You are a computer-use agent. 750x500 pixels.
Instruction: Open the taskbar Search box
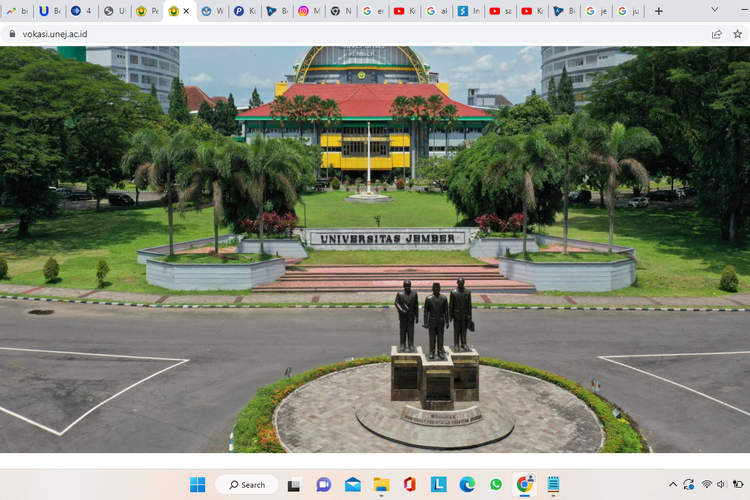click(247, 485)
